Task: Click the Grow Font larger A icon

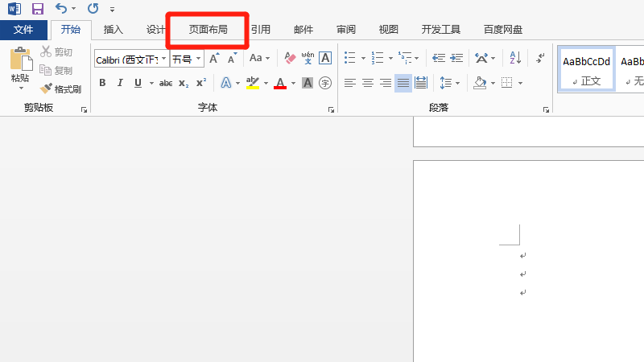Action: pos(213,58)
